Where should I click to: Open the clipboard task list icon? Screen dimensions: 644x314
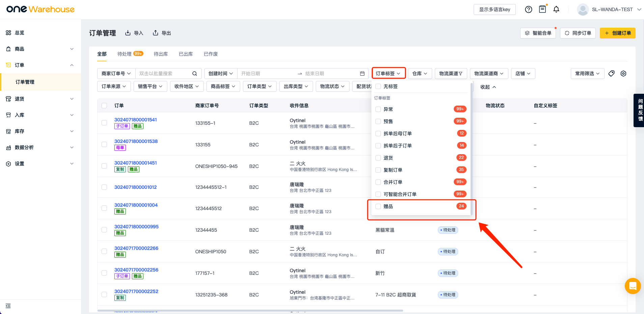[x=542, y=9]
